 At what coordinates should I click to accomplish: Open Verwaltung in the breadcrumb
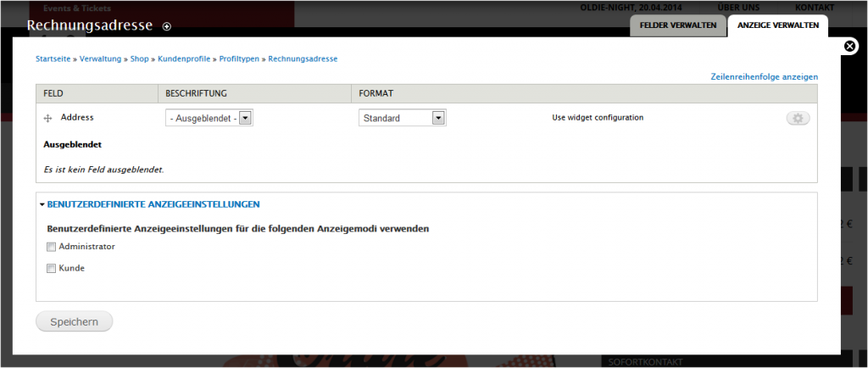point(101,59)
